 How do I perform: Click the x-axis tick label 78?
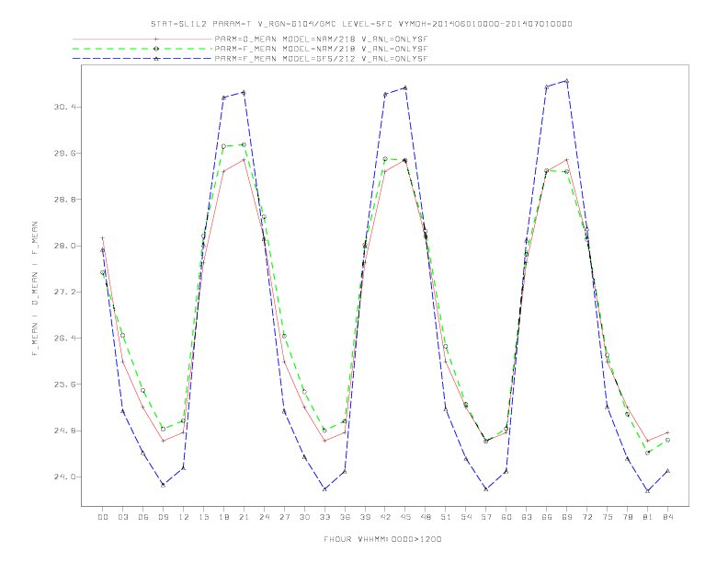point(627,517)
